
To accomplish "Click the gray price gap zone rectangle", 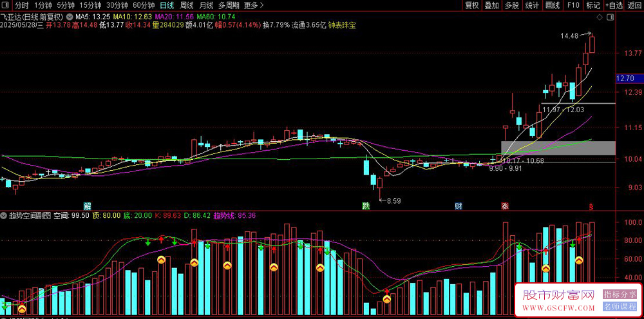I will point(558,148).
